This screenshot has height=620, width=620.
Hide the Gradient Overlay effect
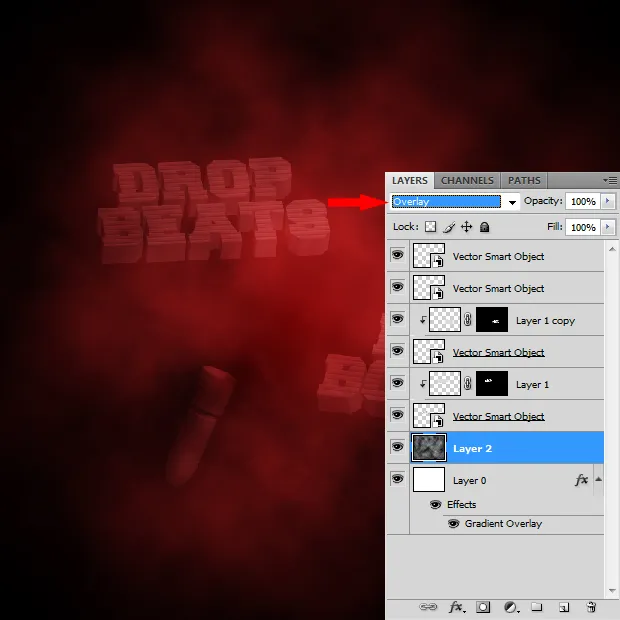[453, 523]
